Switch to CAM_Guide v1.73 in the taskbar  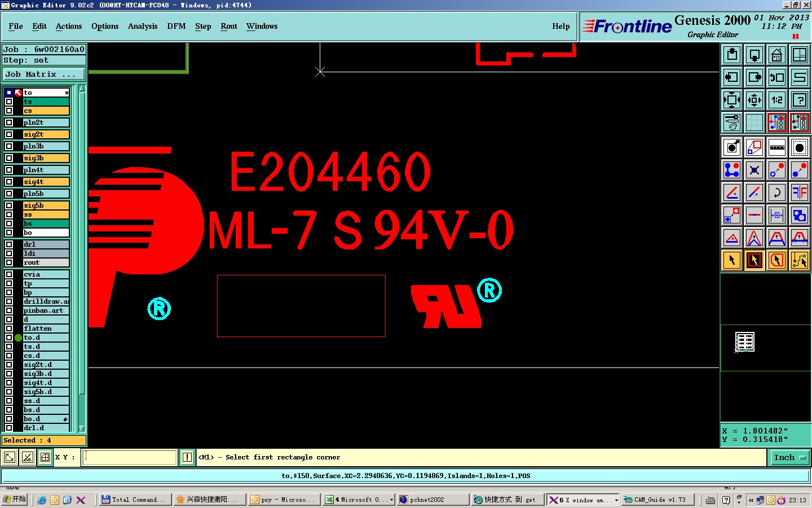(x=657, y=500)
